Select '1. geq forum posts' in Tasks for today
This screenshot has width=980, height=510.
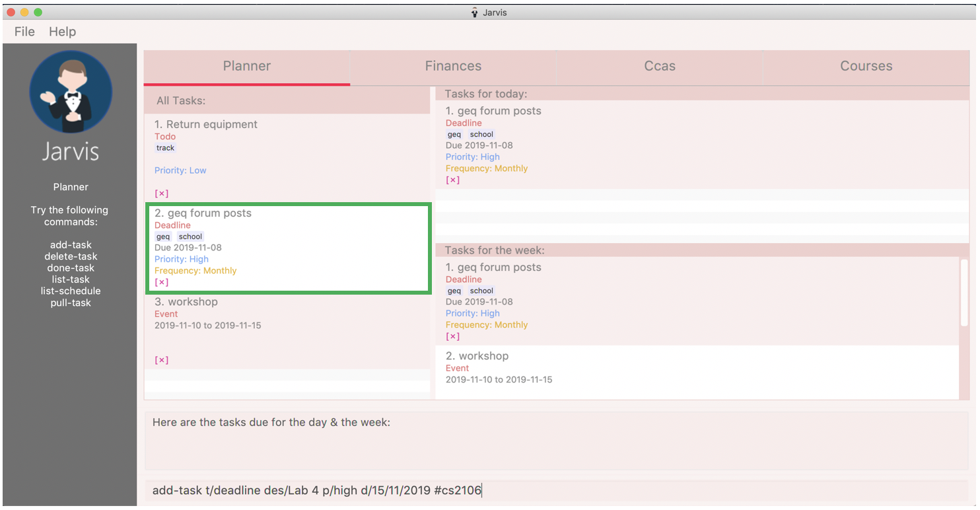[x=493, y=111]
